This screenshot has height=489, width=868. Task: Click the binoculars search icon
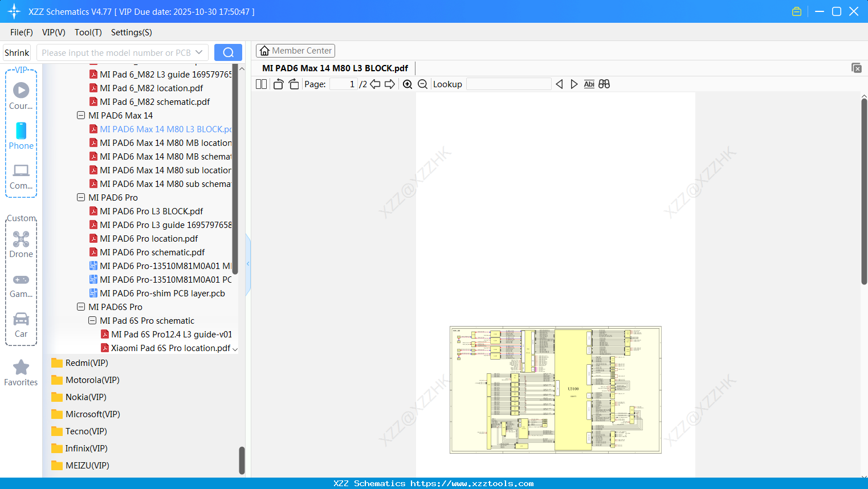(x=604, y=84)
